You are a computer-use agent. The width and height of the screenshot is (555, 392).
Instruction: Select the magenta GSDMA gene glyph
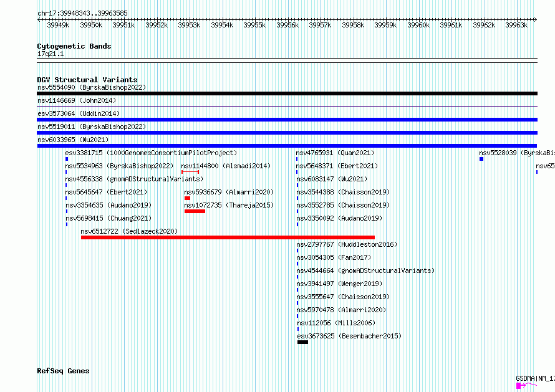(x=526, y=385)
